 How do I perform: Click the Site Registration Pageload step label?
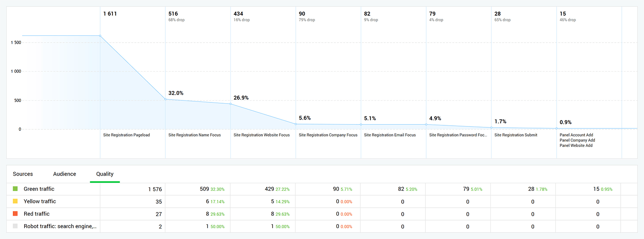[126, 135]
